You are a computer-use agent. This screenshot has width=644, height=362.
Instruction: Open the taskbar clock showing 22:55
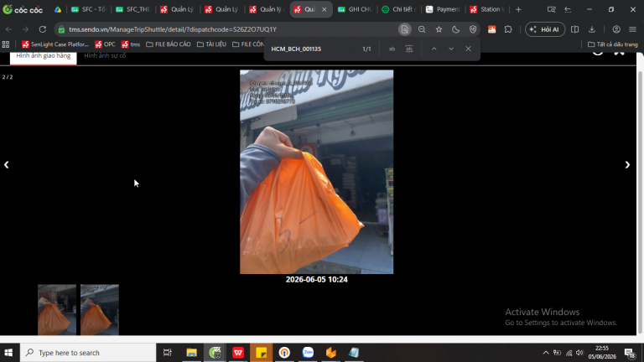(x=602, y=353)
